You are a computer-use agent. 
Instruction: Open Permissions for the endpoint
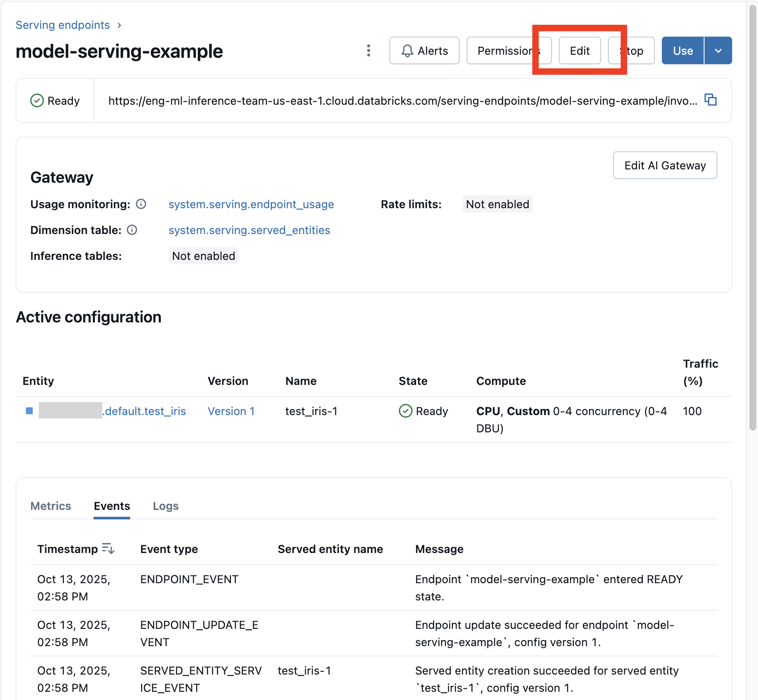509,50
